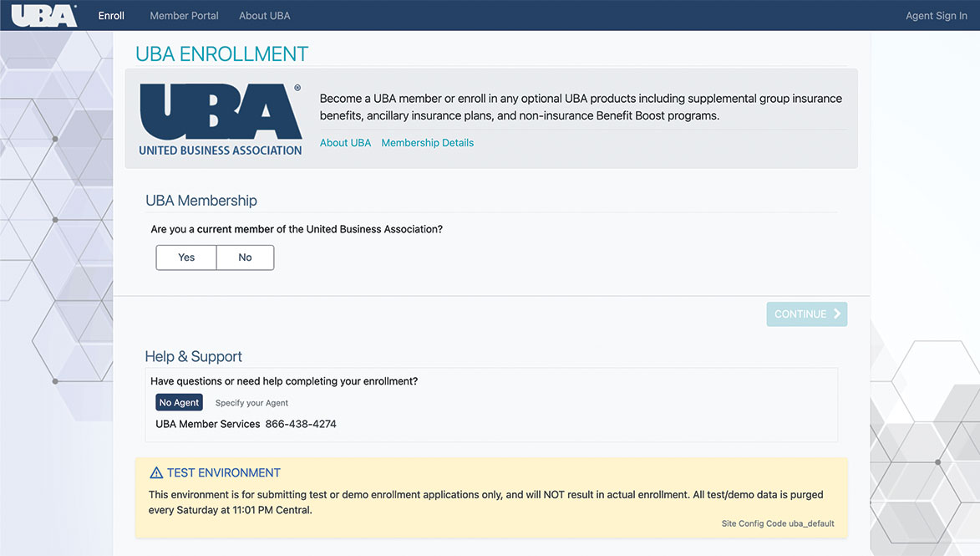Screen dimensions: 980x556
Task: Click the Site Config Code uba_default text
Action: 777,523
